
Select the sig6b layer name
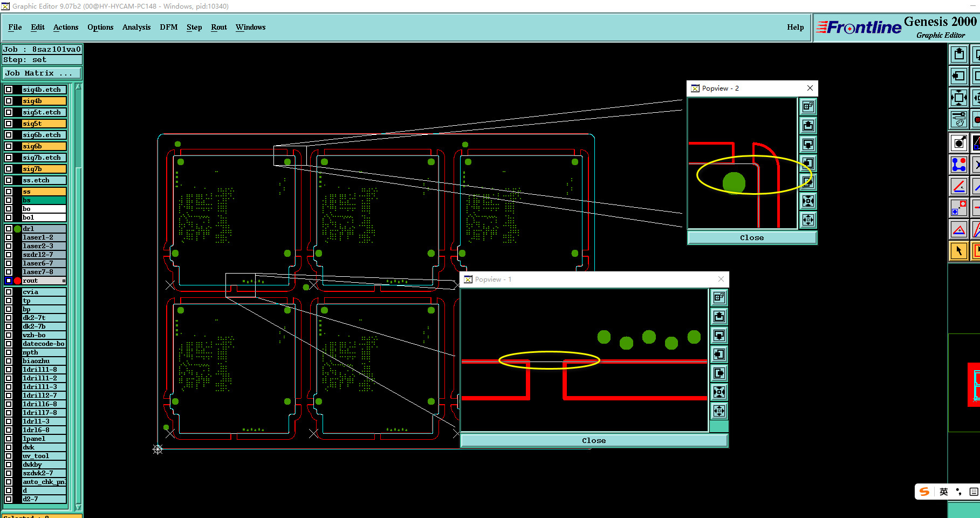pos(44,146)
